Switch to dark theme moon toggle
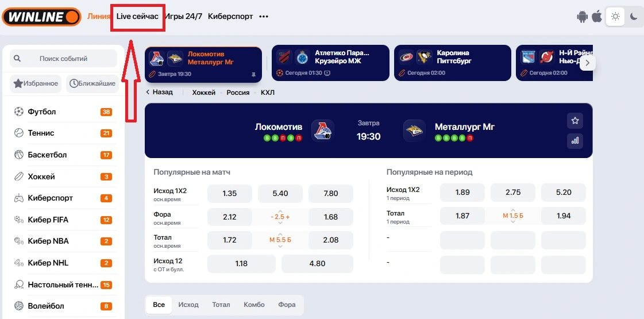The width and height of the screenshot is (644, 319). click(x=634, y=17)
